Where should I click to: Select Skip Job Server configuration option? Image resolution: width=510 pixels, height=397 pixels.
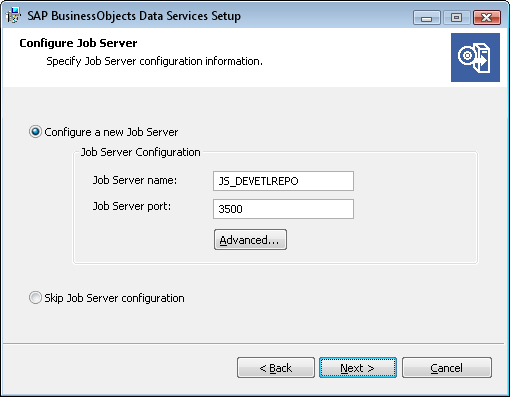[x=35, y=298]
